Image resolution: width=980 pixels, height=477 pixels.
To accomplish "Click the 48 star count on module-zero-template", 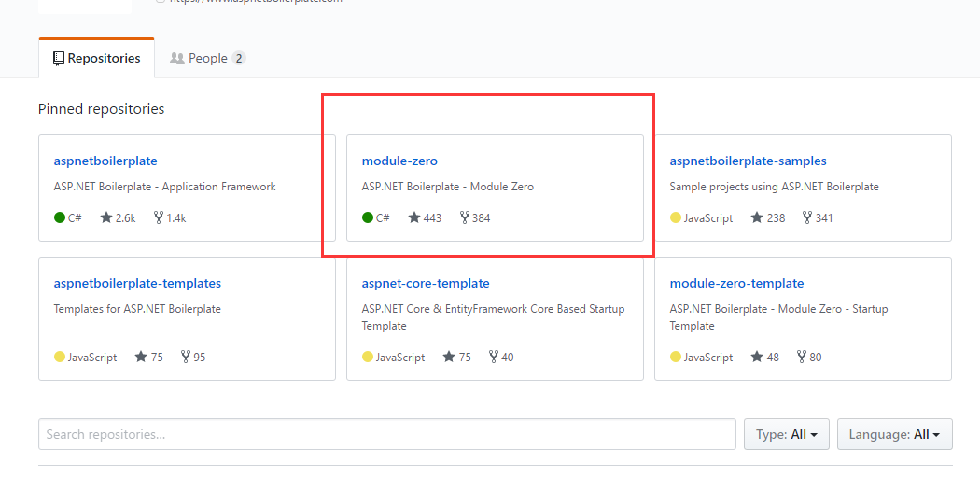I will (773, 358).
